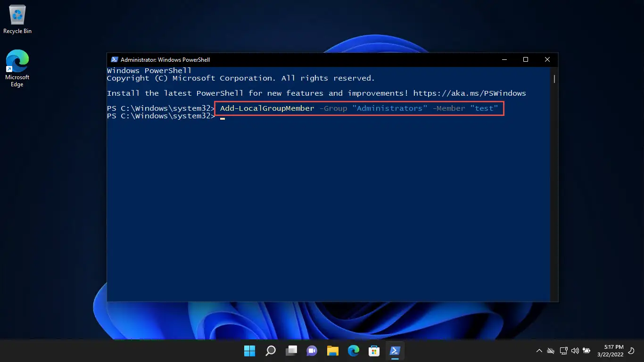Click the PowerShell vertical scrollbar thumb
644x362 pixels.
click(554, 78)
